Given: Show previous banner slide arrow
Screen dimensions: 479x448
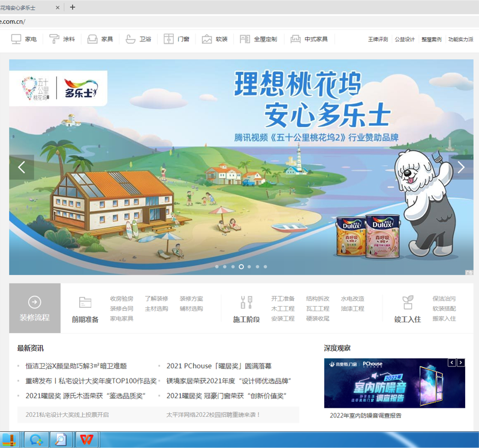Looking at the screenshot, I should tap(22, 167).
